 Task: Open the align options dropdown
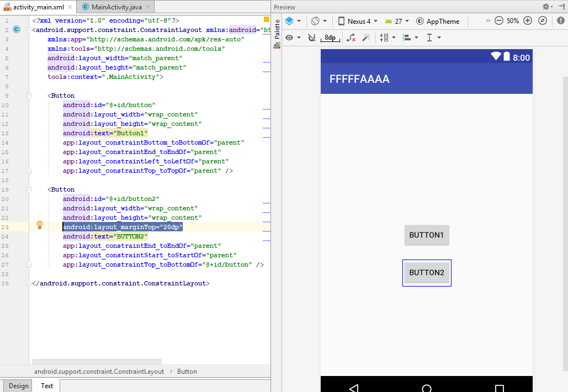(411, 38)
